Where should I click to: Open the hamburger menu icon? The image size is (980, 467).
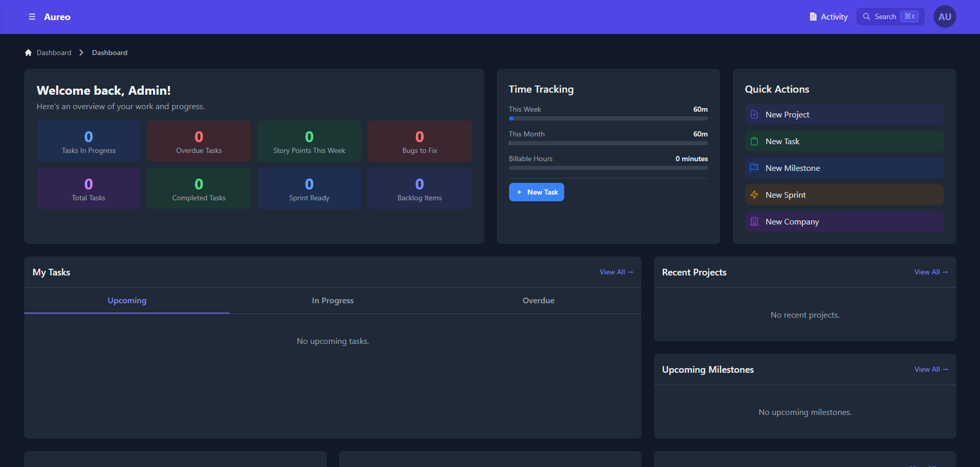[x=32, y=17]
